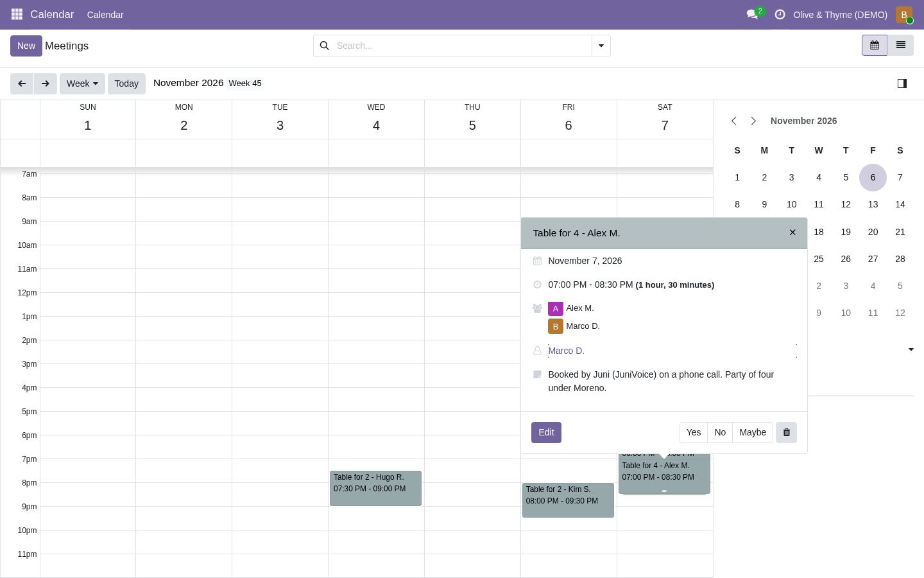The height and width of the screenshot is (578, 924).
Task: Create a New meeting
Action: [26, 46]
